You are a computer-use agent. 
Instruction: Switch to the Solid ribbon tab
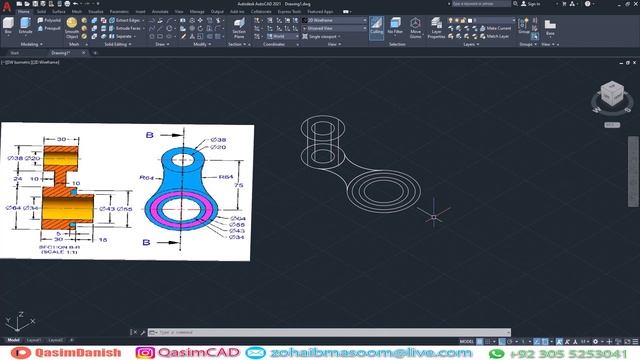click(x=41, y=12)
